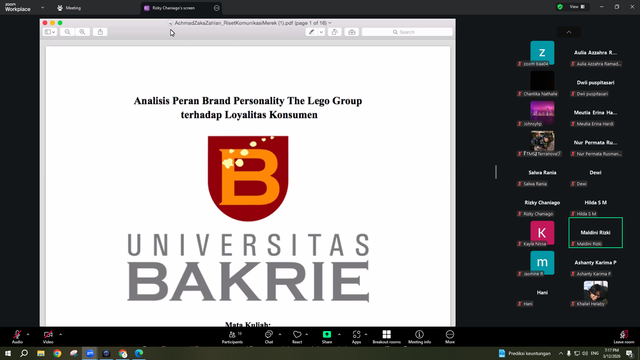Select Maldini Rizki highlighted tile
The image size is (640, 360).
coord(596,233)
